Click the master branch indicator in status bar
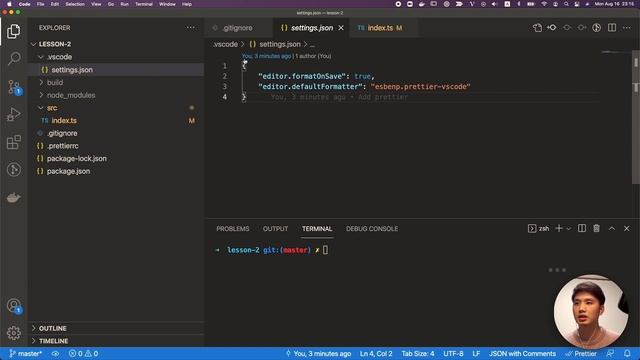This screenshot has height=360, width=640. pyautogui.click(x=25, y=353)
